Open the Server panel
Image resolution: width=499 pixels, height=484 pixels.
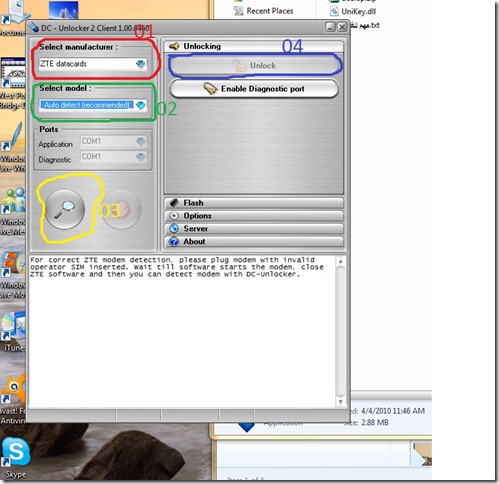point(254,229)
